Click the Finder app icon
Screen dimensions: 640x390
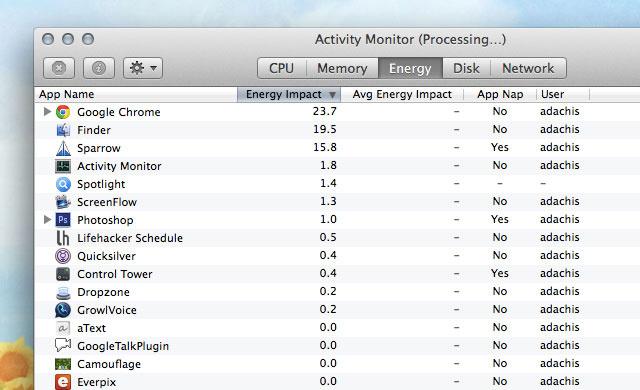[x=63, y=130]
